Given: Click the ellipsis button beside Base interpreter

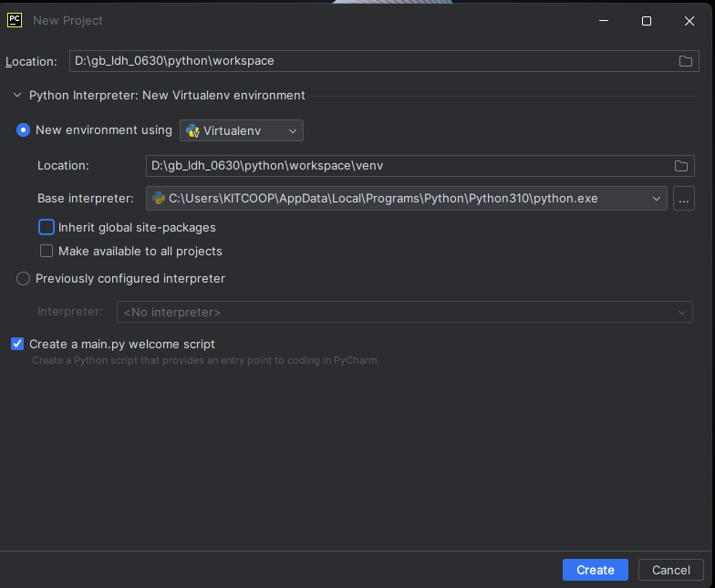Looking at the screenshot, I should click(x=684, y=199).
